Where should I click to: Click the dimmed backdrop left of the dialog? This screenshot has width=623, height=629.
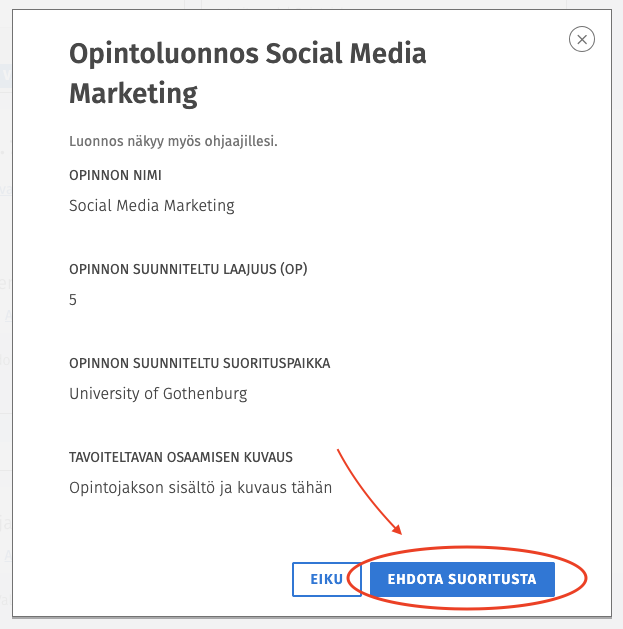pyautogui.click(x=6, y=321)
